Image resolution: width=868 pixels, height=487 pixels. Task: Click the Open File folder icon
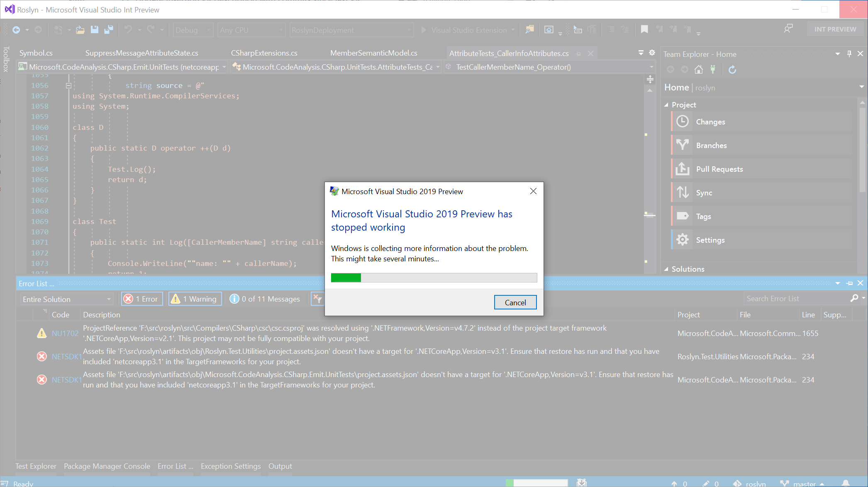coord(80,30)
